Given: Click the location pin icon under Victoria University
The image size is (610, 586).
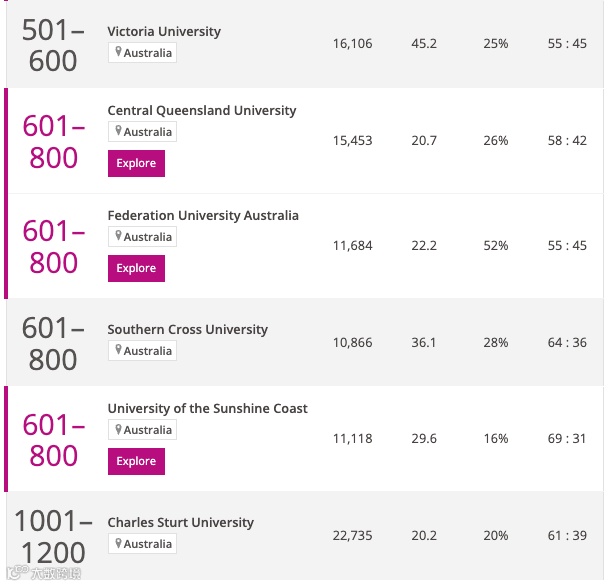Looking at the screenshot, I should pos(118,53).
